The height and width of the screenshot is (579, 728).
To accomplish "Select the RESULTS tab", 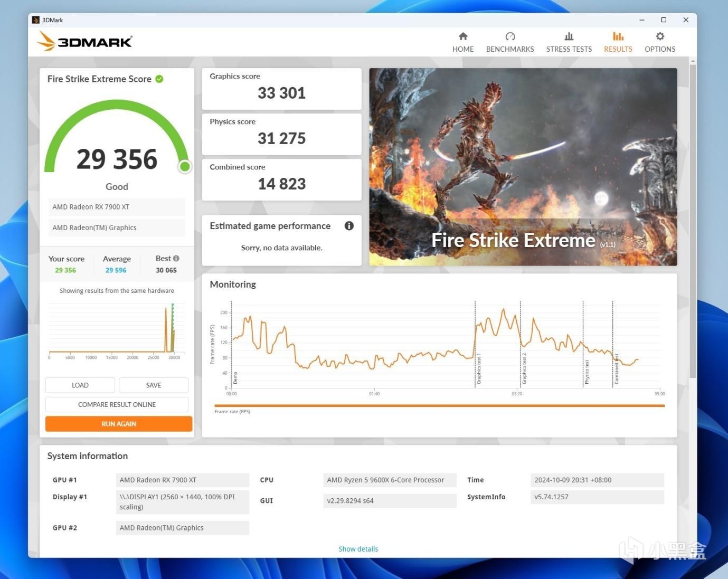I will [618, 42].
